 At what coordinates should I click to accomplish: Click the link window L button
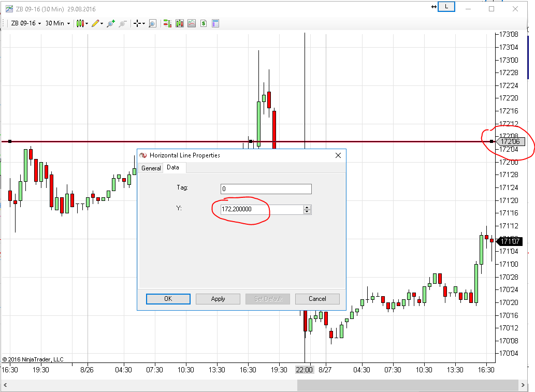(446, 7)
